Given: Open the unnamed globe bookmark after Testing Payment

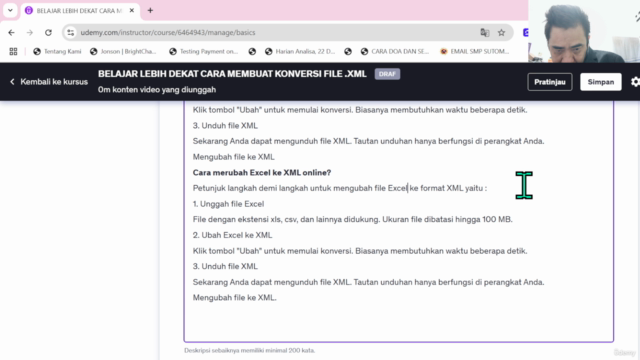Looking at the screenshot, I should [252, 51].
